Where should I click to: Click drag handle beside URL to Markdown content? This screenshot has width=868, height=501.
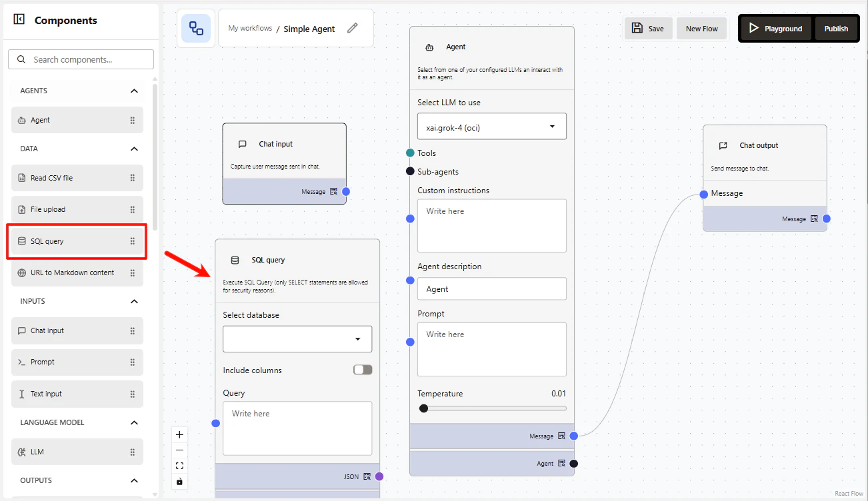click(x=132, y=272)
